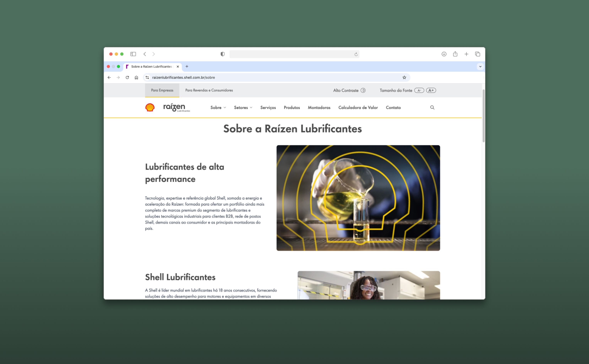Open Safari tab overview icon
This screenshot has width=589, height=364.
click(x=477, y=54)
